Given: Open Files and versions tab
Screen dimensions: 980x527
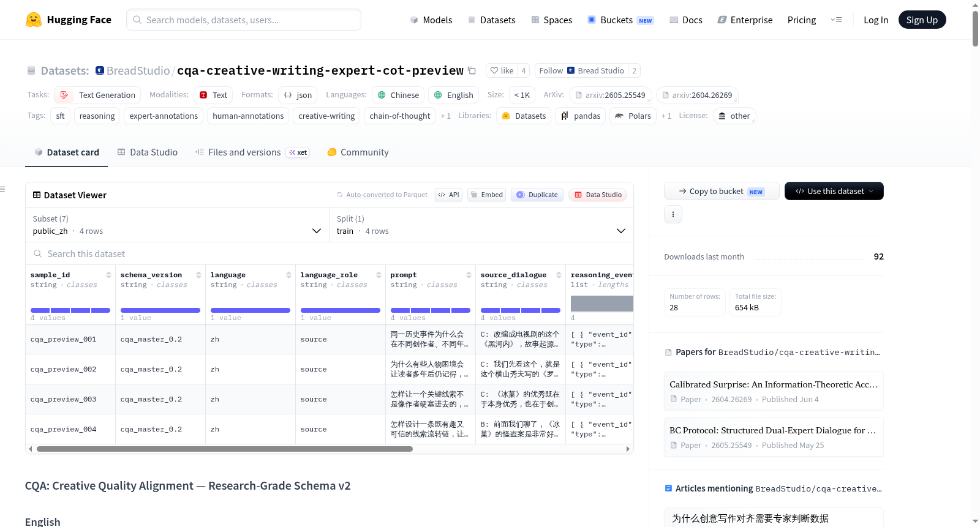Looking at the screenshot, I should pos(252,152).
